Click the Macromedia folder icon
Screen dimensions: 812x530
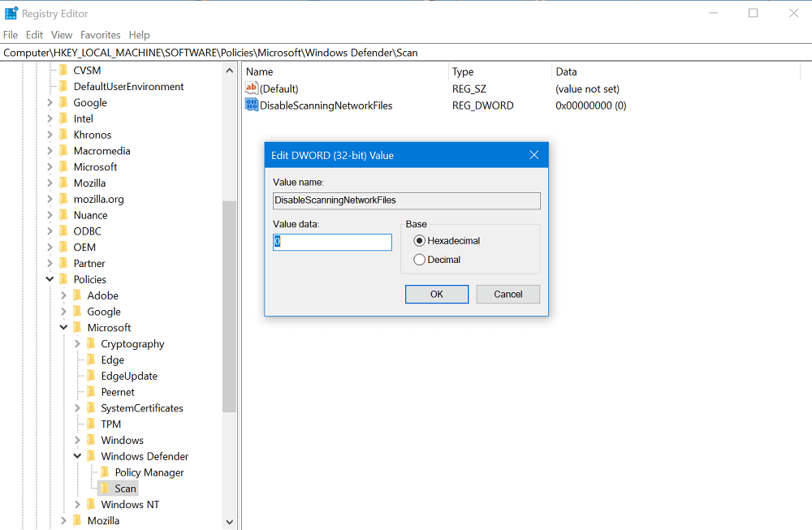[x=63, y=151]
